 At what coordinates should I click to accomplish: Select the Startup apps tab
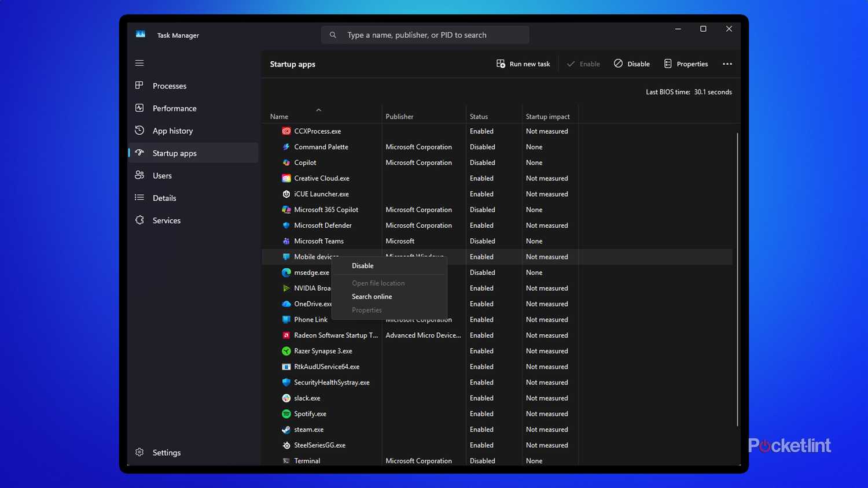pyautogui.click(x=174, y=153)
